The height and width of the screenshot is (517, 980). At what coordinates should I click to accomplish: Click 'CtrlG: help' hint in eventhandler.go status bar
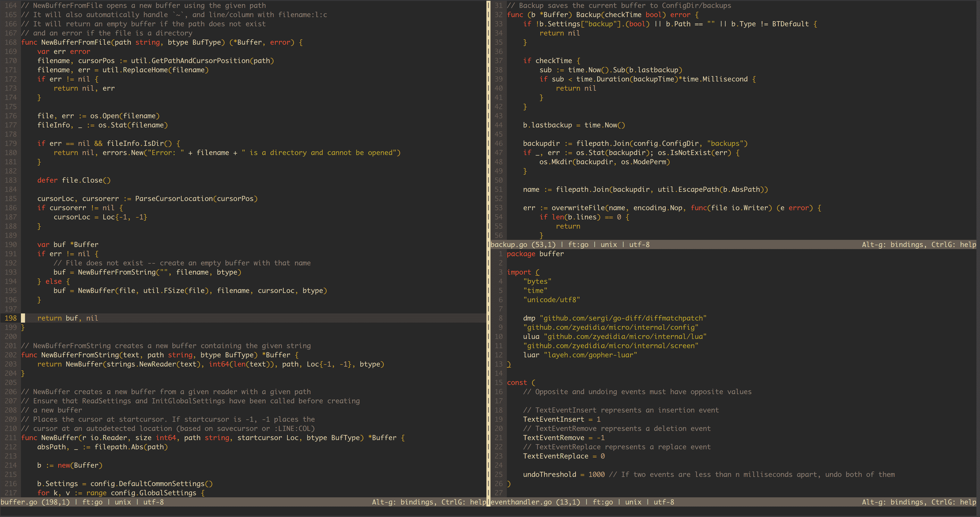coord(954,502)
